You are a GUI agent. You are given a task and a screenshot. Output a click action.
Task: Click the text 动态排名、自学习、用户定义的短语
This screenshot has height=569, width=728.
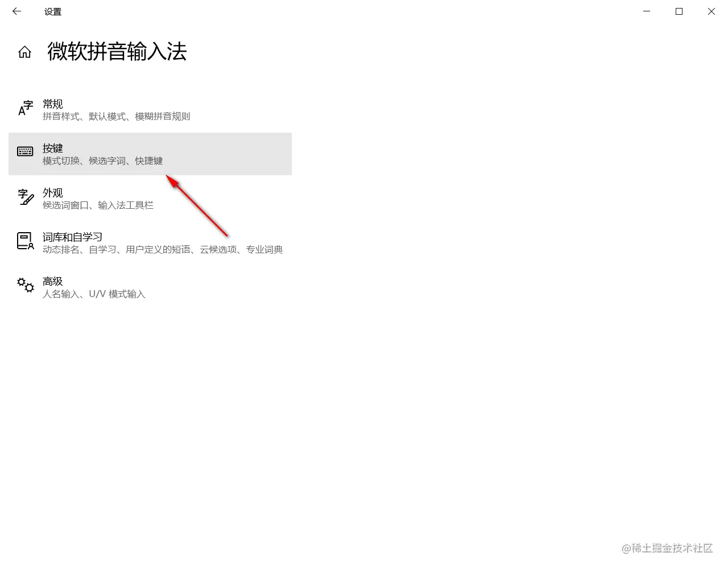[117, 250]
